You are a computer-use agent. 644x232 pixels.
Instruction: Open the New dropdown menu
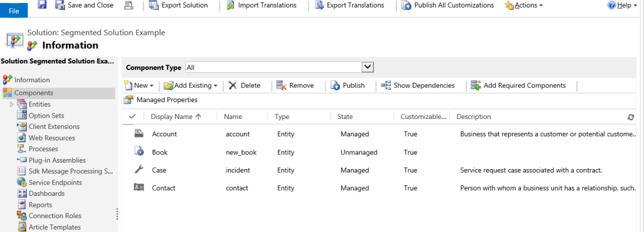139,85
